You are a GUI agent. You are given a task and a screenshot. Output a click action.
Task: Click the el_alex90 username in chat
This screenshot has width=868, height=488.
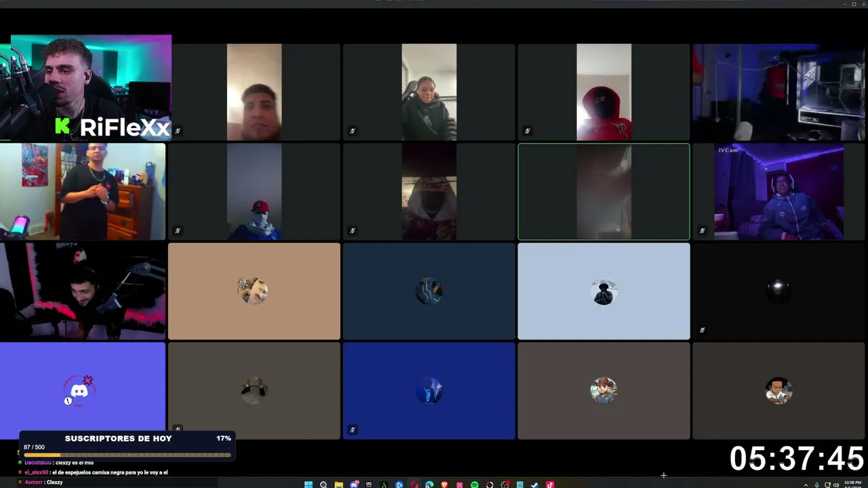tap(37, 472)
